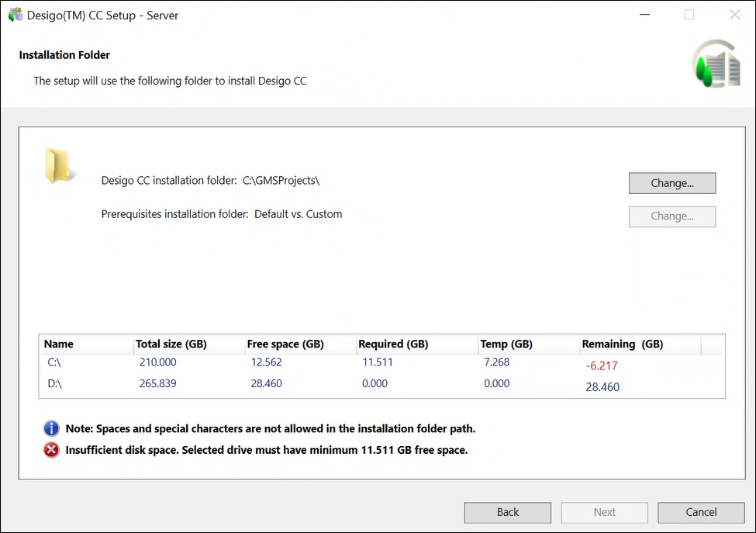Change the Desigo CC installation folder

point(671,183)
